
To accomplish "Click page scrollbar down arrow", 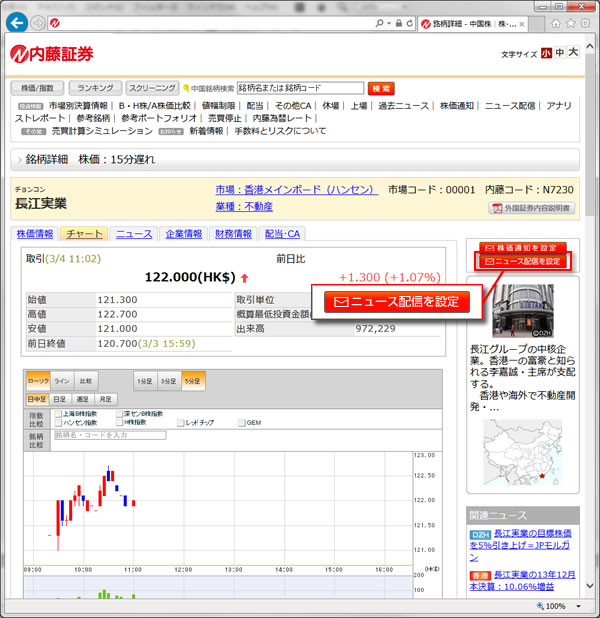I will (x=590, y=586).
